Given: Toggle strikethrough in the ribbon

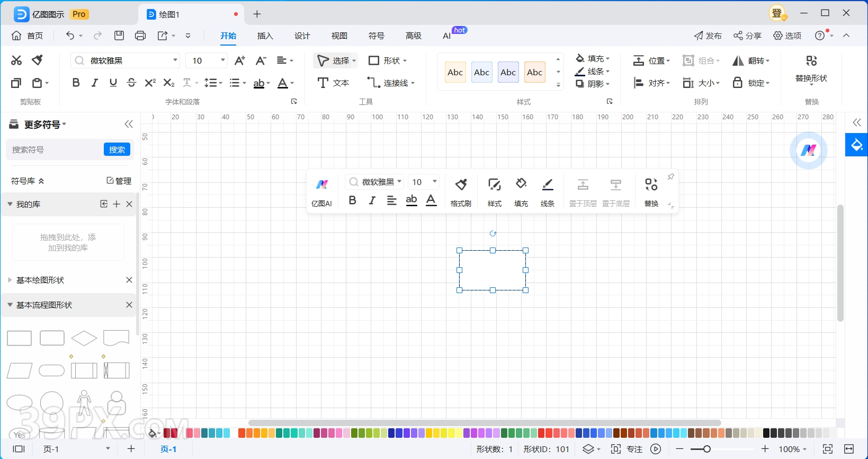Looking at the screenshot, I should pos(131,83).
